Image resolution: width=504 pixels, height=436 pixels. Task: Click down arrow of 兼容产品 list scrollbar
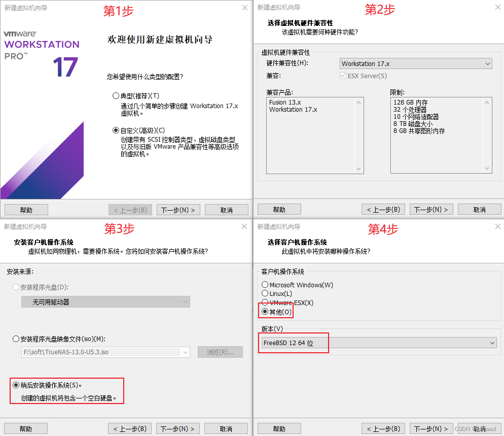(x=358, y=169)
